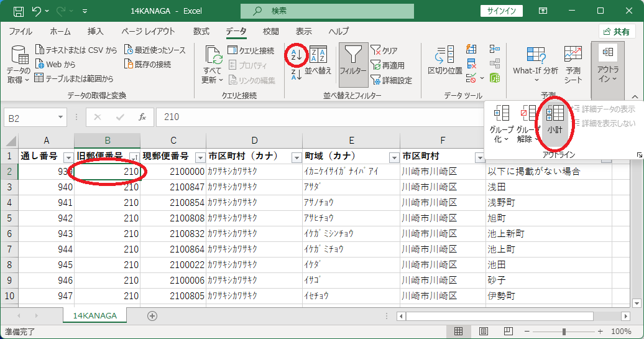Screen dimensions: 644x339
Task: Click the insert function fx icon
Action: point(142,118)
